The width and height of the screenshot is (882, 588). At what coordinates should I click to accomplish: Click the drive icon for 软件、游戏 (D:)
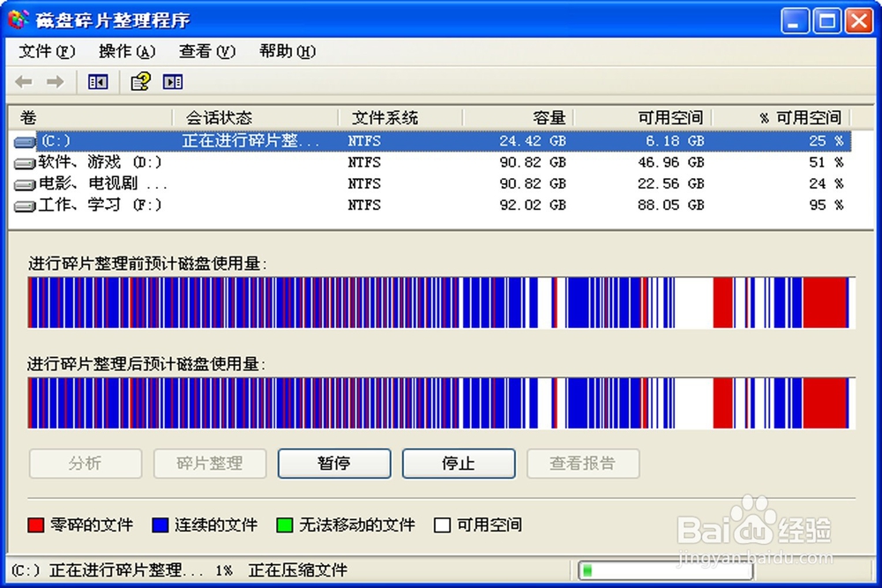[24, 162]
